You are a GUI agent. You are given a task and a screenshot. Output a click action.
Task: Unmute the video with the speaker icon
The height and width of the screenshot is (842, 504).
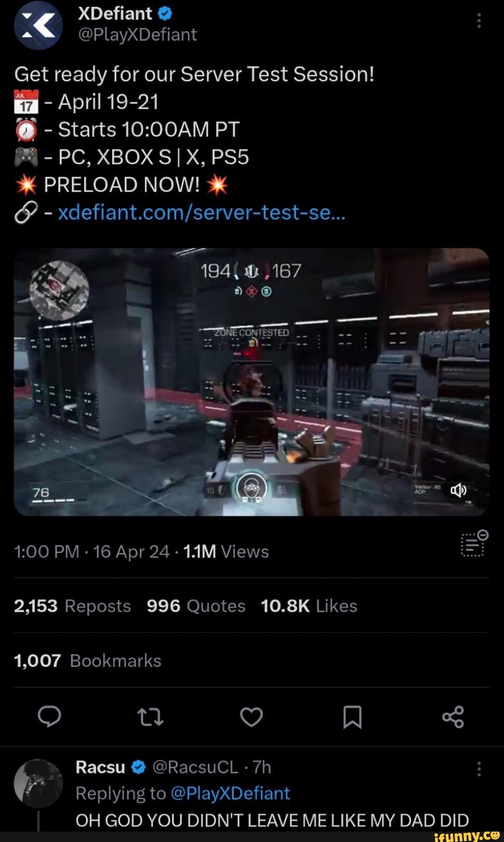458,490
